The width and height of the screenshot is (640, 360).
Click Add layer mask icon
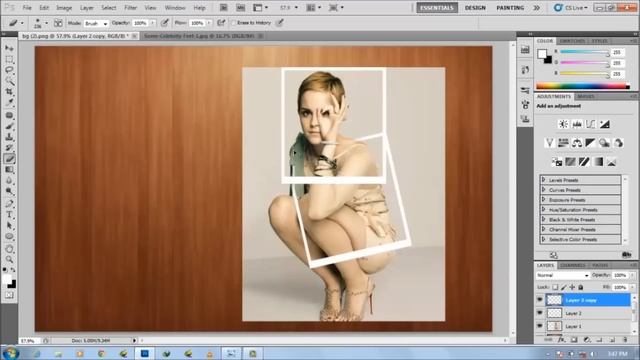[574, 340]
